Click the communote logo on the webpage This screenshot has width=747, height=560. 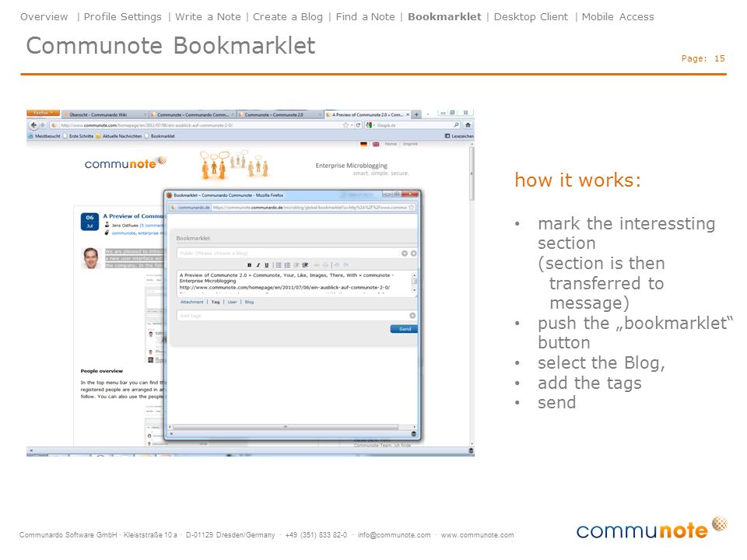125,163
